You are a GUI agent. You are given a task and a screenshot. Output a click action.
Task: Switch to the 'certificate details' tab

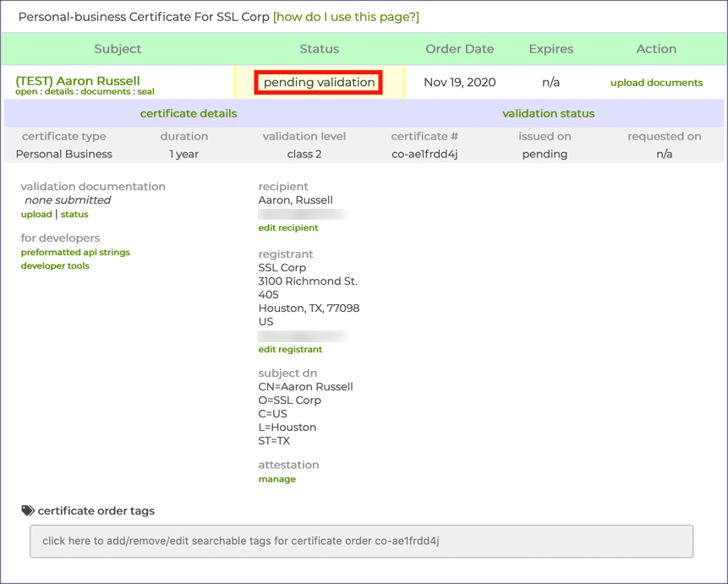[189, 113]
